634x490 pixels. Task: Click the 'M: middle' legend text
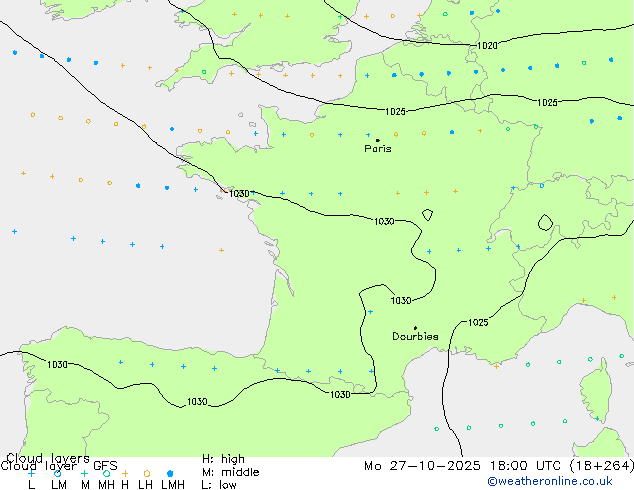[230, 472]
